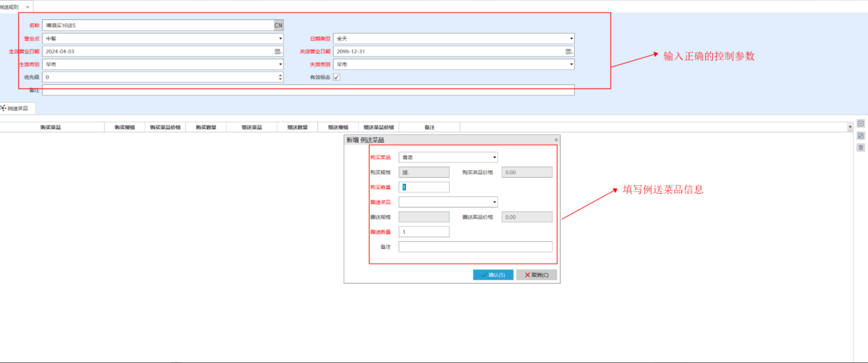Click the add row icon beside the table
868x363 pixels.
tap(861, 124)
